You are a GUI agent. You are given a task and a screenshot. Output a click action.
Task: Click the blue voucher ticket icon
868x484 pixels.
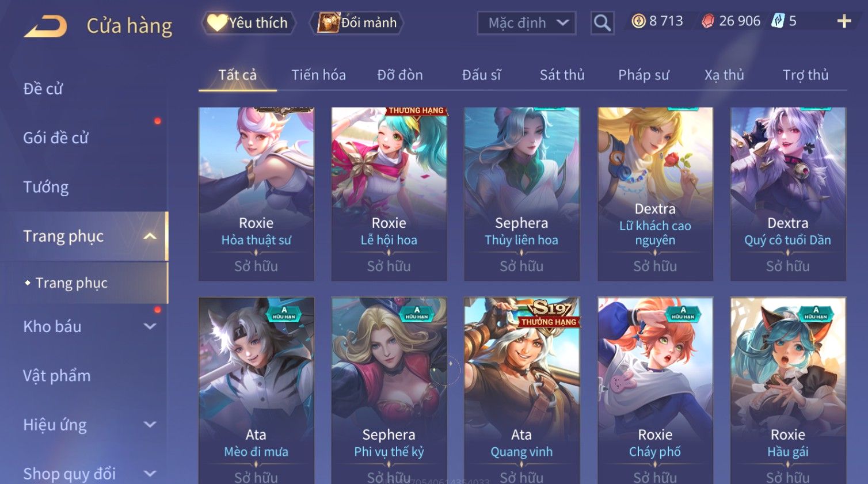(x=778, y=21)
